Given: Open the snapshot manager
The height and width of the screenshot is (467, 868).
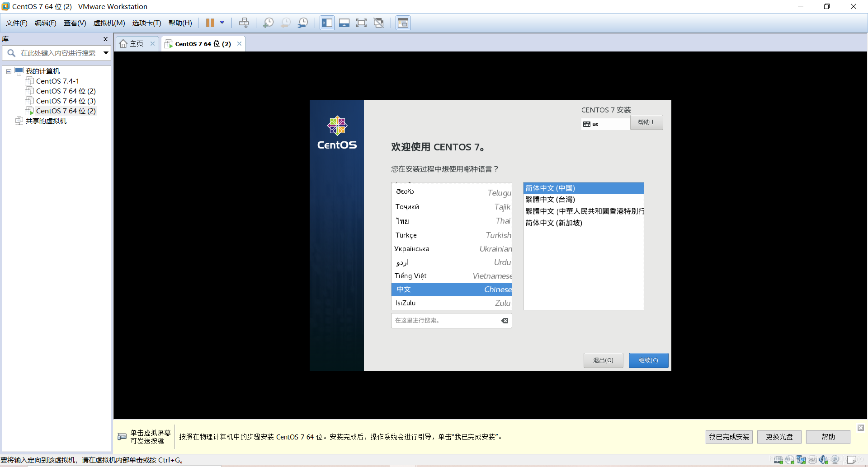Looking at the screenshot, I should pos(303,23).
